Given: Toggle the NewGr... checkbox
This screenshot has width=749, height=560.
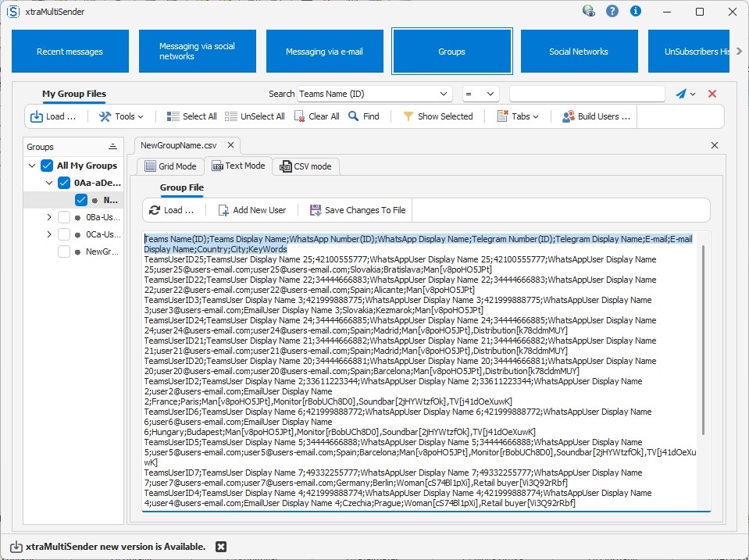Looking at the screenshot, I should [64, 251].
